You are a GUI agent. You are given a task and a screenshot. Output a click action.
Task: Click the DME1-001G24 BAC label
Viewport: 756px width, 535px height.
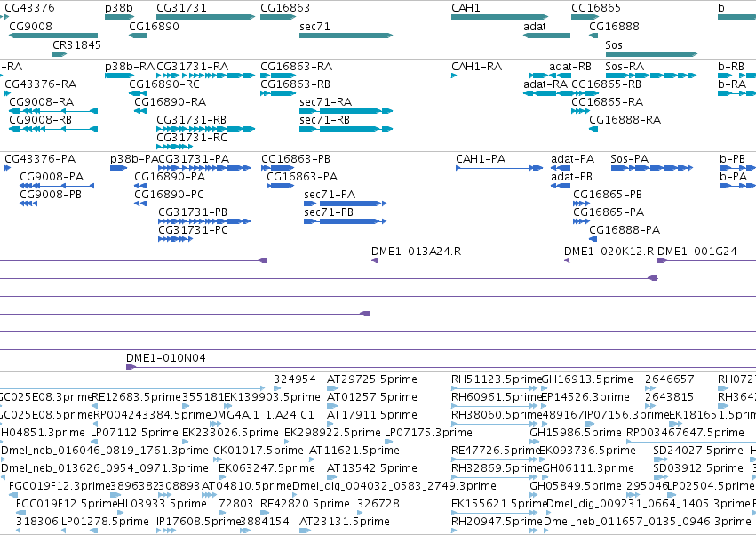[x=697, y=252]
